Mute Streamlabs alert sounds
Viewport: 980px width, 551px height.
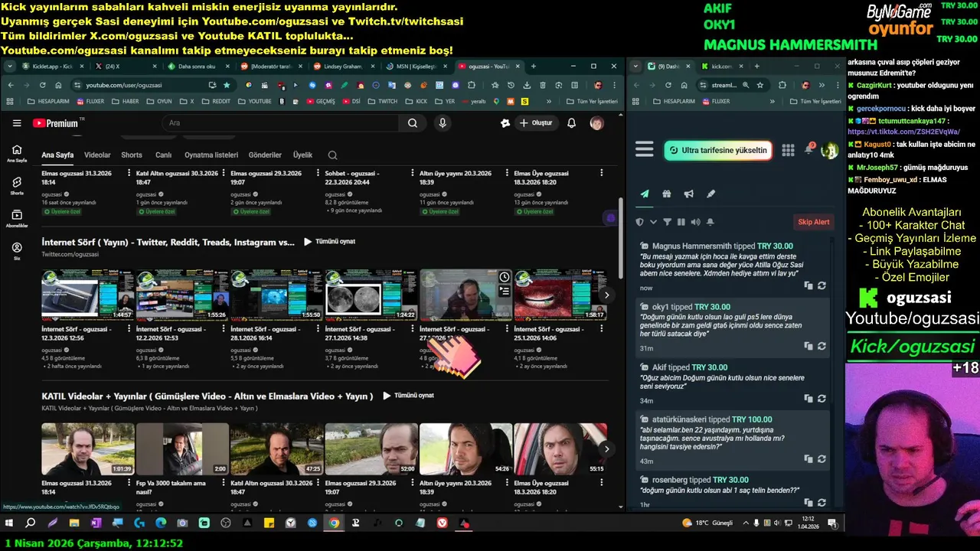695,222
